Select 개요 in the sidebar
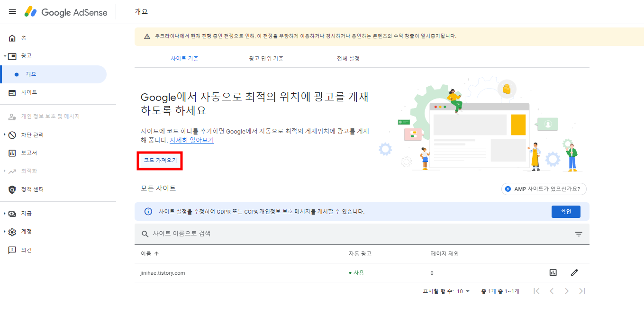The height and width of the screenshot is (333, 644). pos(53,74)
